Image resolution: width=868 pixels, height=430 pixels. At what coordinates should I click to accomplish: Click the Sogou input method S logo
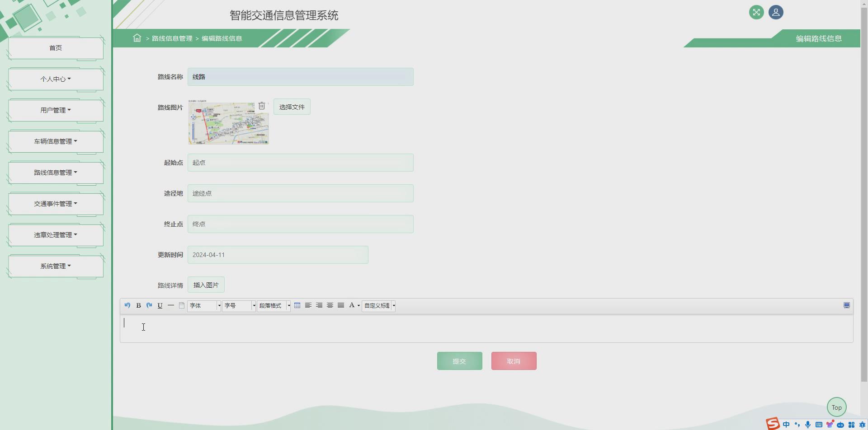(773, 424)
